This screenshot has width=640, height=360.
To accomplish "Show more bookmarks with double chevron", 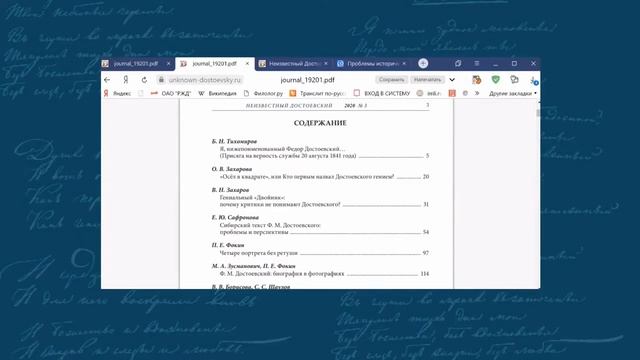I will click(x=477, y=93).
